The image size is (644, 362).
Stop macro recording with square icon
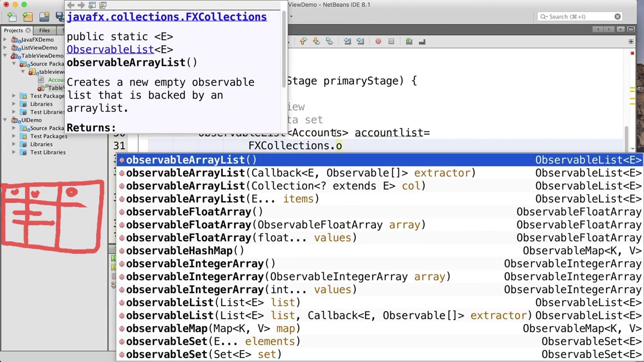click(391, 41)
